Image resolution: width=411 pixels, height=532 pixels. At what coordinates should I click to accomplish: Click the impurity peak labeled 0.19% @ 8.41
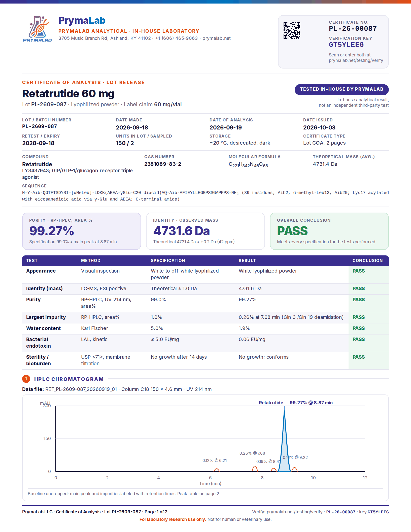274,470
